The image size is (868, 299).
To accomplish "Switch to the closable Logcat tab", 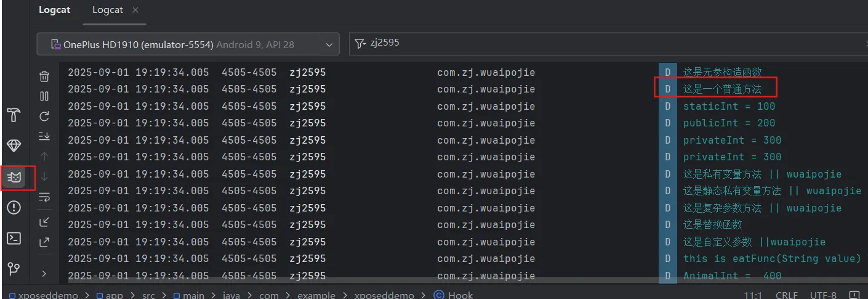I will coord(107,10).
